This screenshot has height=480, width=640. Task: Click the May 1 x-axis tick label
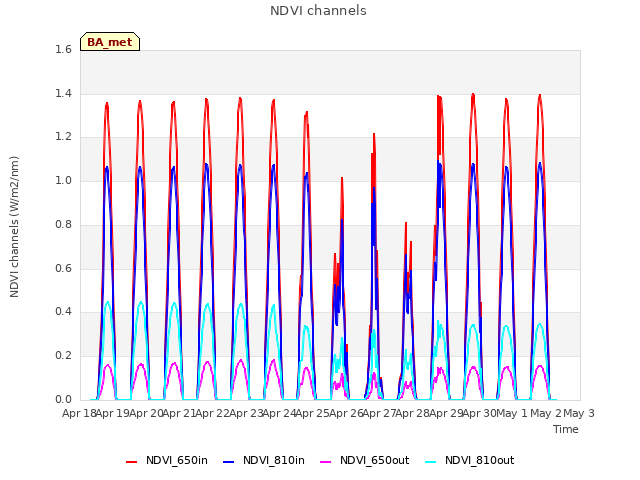coord(513,413)
